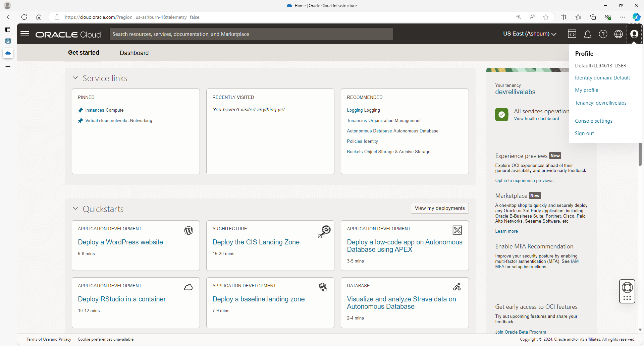Click the pin icon beside Virtual cloud networks

tap(80, 121)
